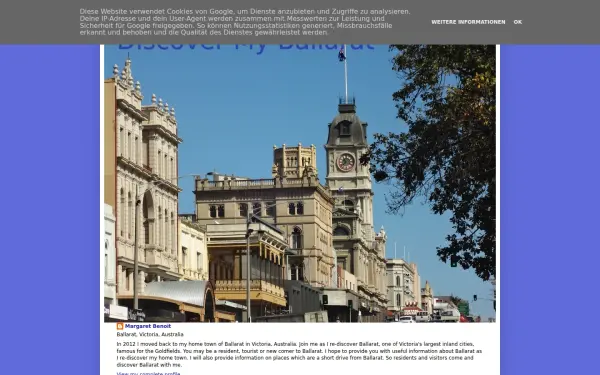Screen dimensions: 600x375
Task: Open the View my complete profile link
Action: 148,373
